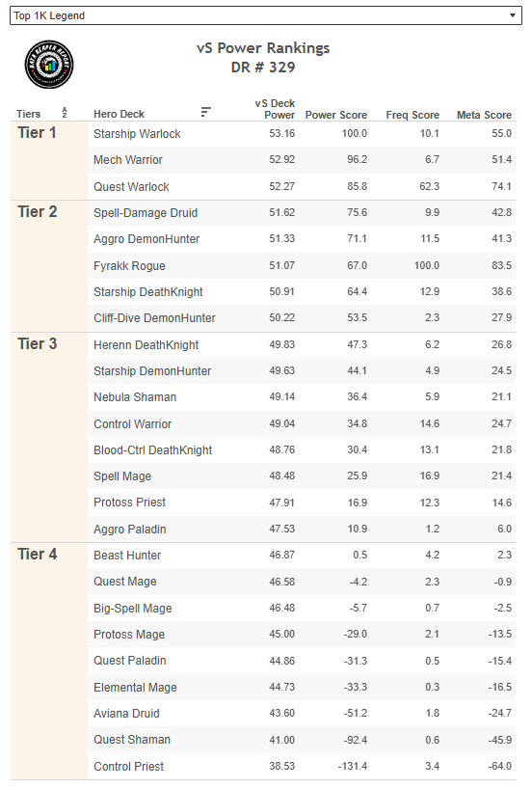Select the Fyrakk Rogue deck row
Screen dimensions: 532x788
302,265
